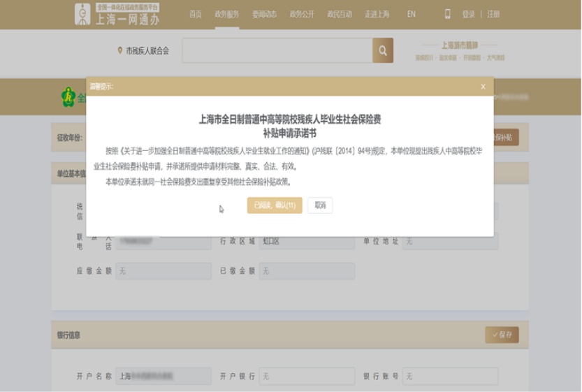The width and height of the screenshot is (582, 392).
Task: Click the 注册 register link
Action: pos(493,14)
